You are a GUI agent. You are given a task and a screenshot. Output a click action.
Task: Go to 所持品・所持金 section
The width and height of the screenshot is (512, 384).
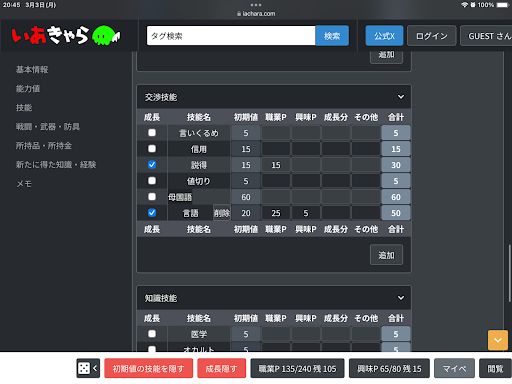point(44,145)
